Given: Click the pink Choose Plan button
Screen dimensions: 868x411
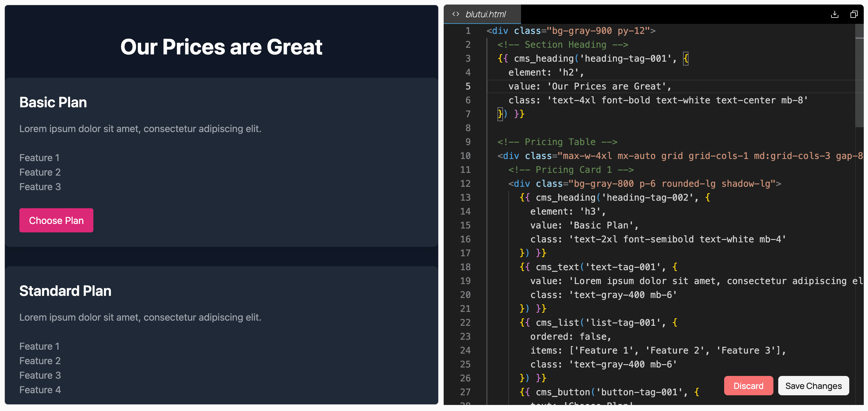Looking at the screenshot, I should coord(56,220).
